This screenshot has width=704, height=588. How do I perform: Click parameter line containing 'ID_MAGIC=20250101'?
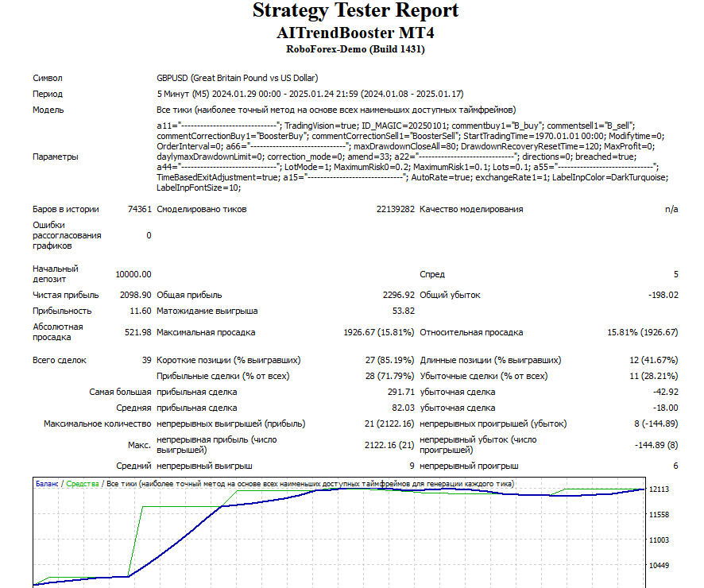[396, 126]
